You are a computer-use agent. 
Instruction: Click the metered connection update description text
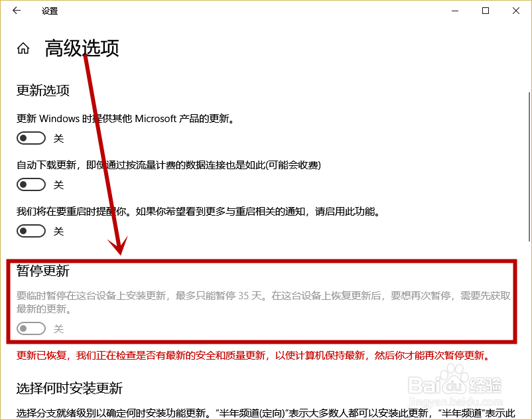pyautogui.click(x=168, y=165)
